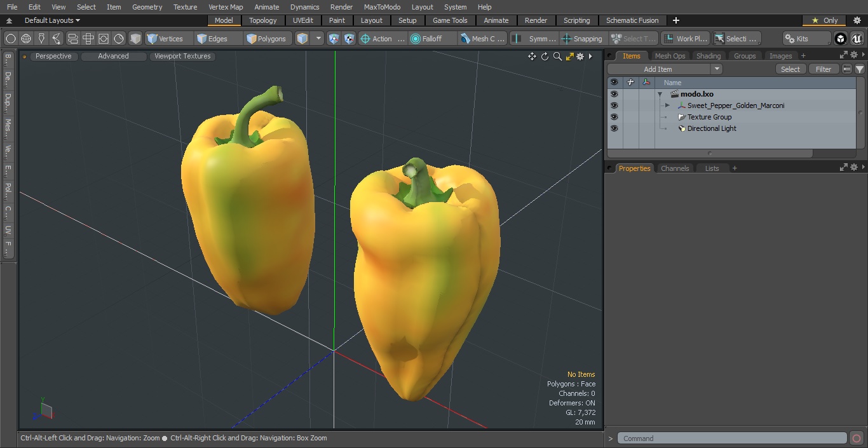Add a new layout tab with plus

[675, 20]
